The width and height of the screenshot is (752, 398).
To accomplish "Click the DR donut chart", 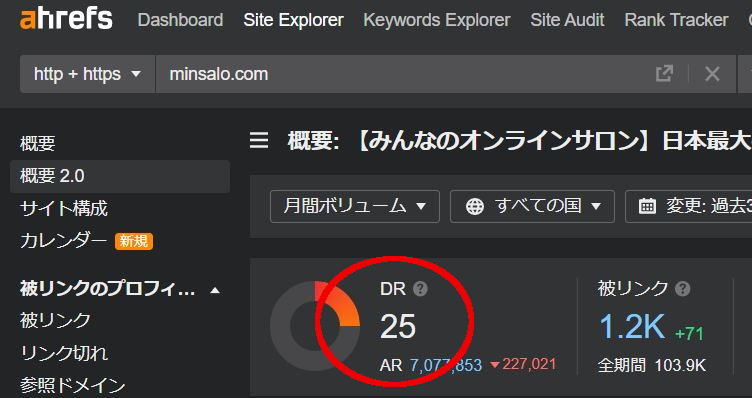I will pos(315,326).
